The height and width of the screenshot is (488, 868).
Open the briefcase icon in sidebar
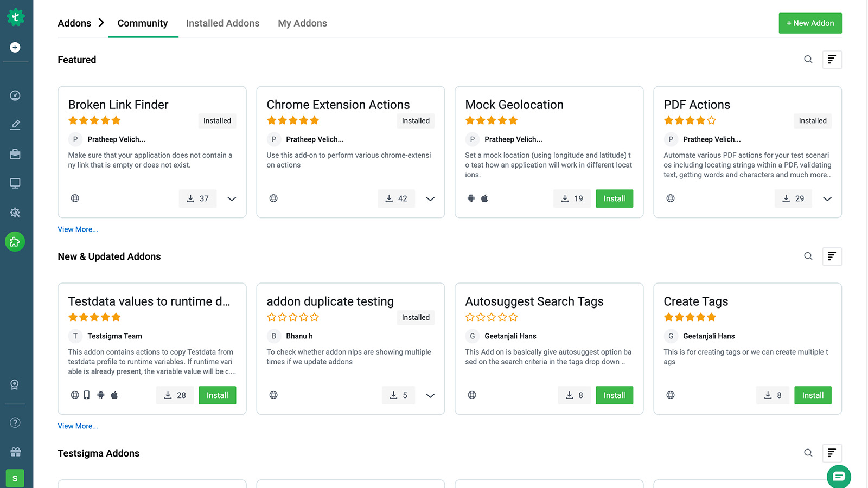(x=15, y=154)
